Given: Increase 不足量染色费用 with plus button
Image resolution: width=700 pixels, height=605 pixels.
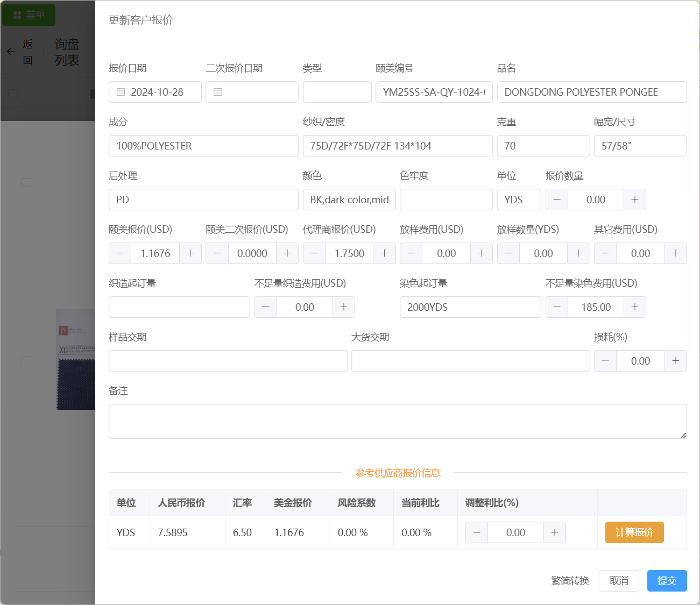Looking at the screenshot, I should [635, 307].
